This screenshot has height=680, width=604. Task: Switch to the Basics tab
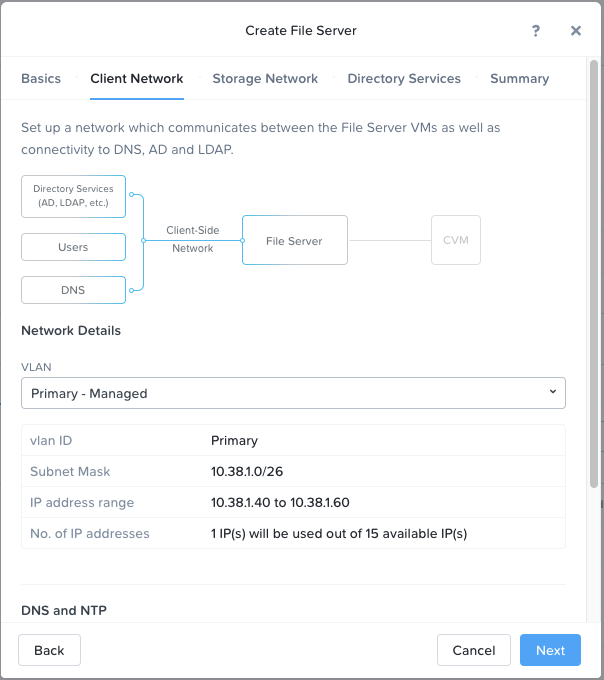coord(41,78)
